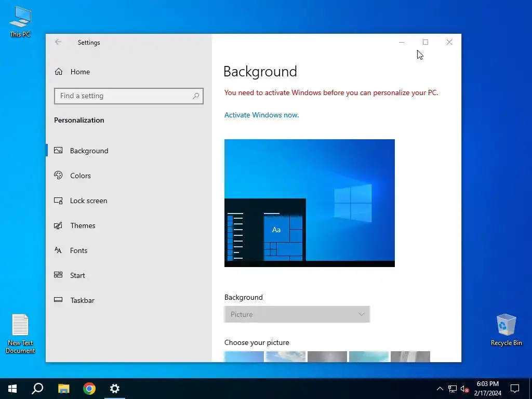Open taskbar Search

coord(37,389)
